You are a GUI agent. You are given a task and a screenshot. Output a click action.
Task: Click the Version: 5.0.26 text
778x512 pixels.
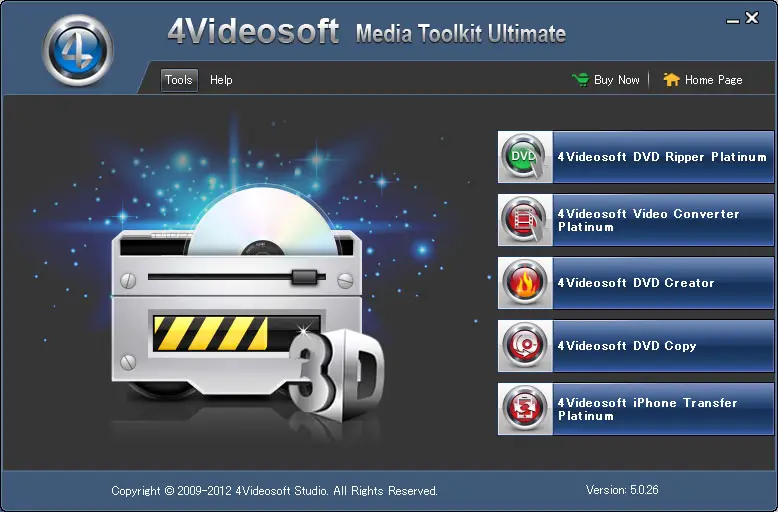point(622,490)
